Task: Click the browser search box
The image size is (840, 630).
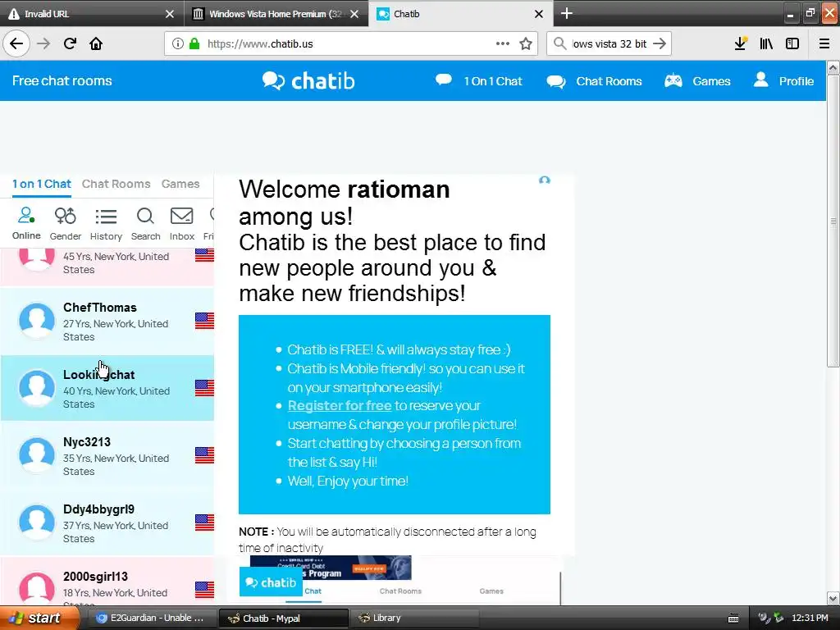Action: 609,44
